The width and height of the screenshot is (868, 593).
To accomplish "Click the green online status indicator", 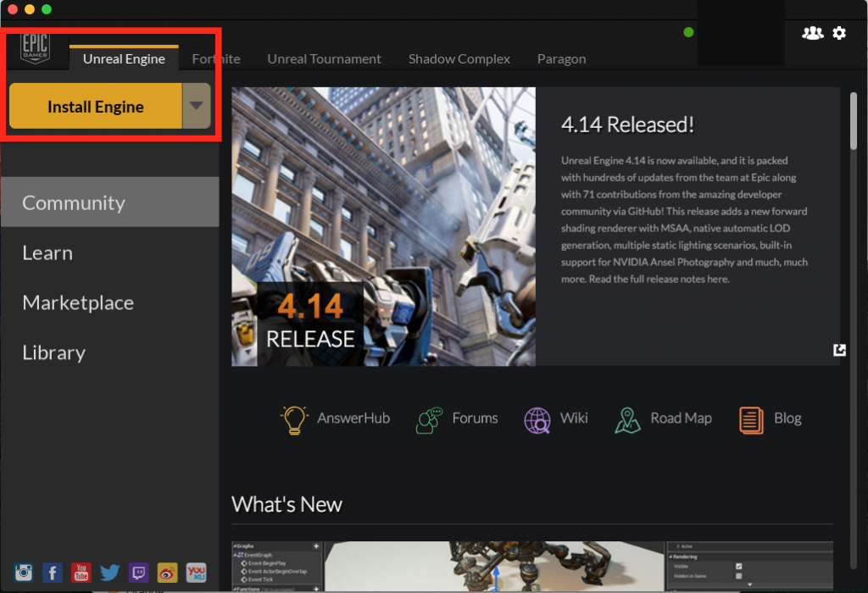I will (x=688, y=32).
